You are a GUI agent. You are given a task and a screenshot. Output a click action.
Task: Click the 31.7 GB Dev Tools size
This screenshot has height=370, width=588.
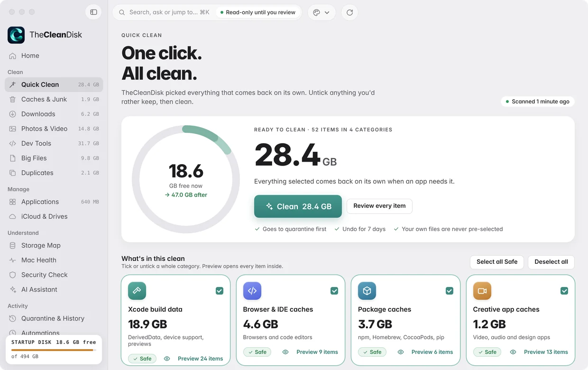pos(89,143)
